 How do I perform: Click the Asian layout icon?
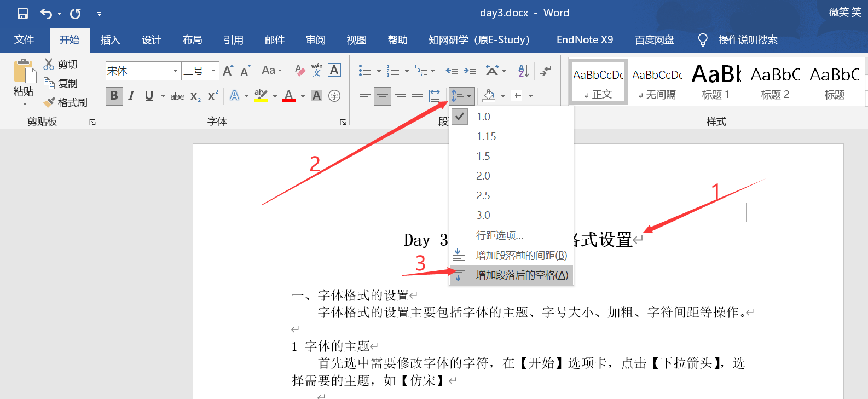coord(492,70)
